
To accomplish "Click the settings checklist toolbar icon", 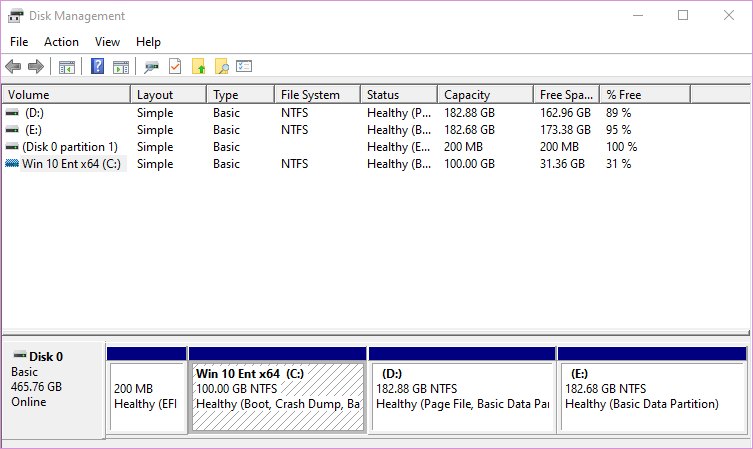I will point(244,66).
